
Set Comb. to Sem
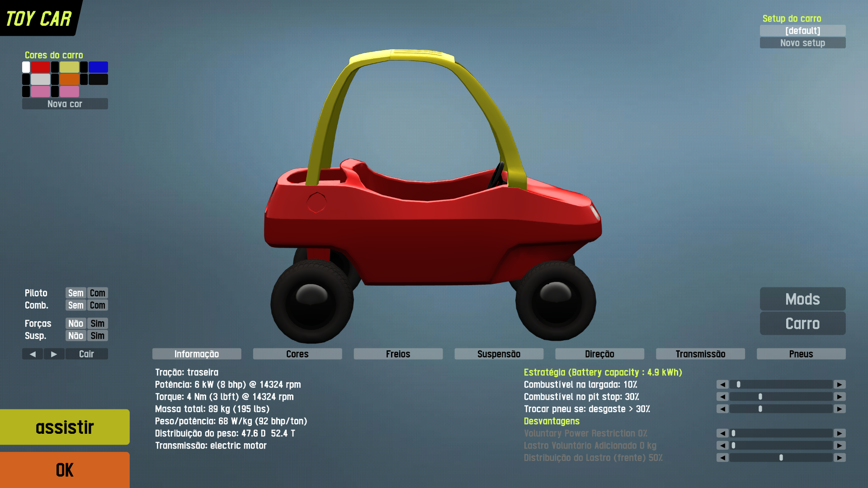[75, 305]
